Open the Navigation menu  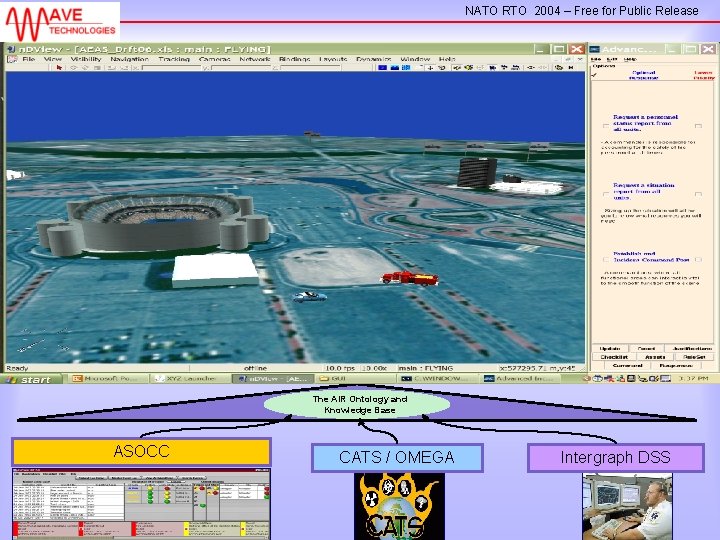pos(129,59)
